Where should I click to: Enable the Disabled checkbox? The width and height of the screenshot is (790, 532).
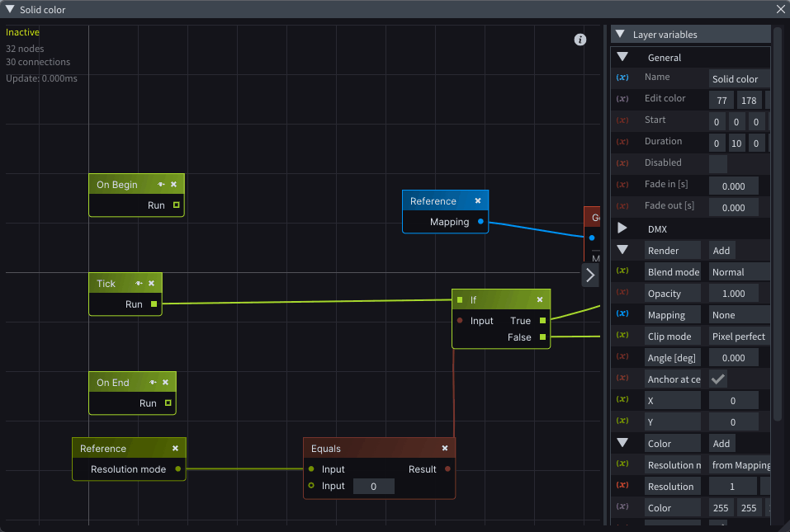(718, 163)
